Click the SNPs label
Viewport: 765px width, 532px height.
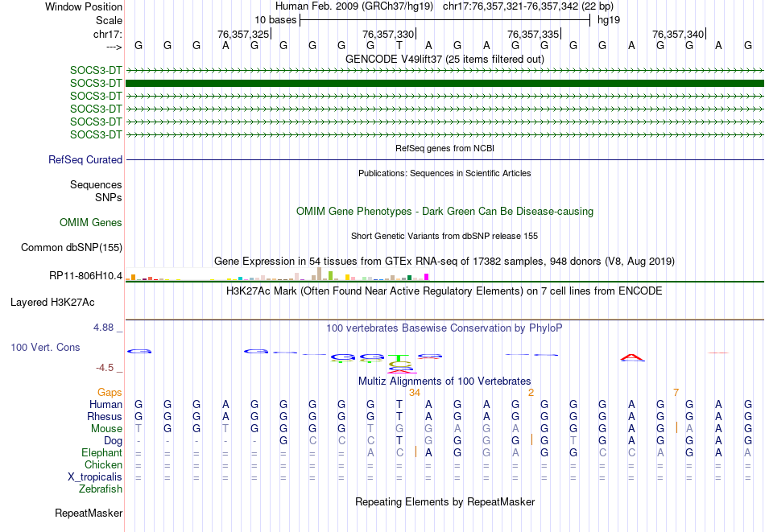[x=109, y=197]
